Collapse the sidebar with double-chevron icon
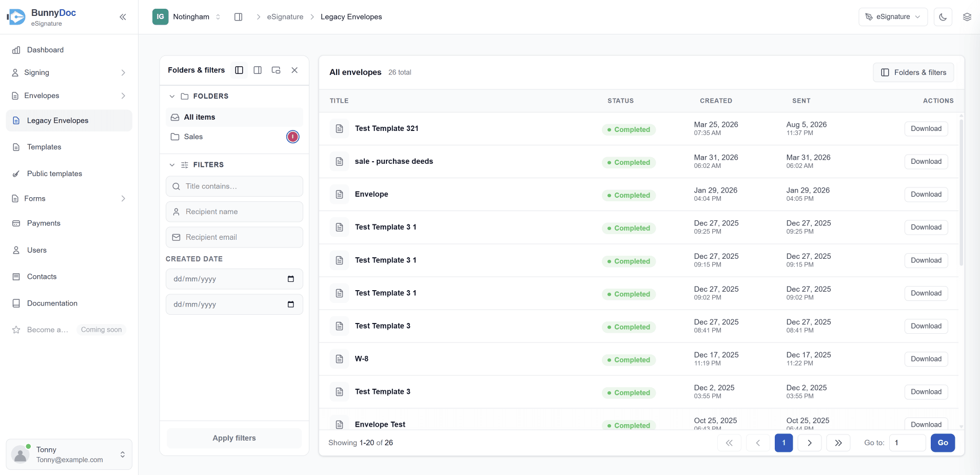 coord(123,17)
